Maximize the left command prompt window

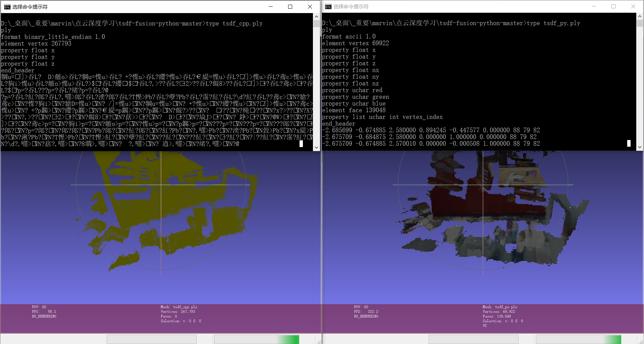click(290, 7)
